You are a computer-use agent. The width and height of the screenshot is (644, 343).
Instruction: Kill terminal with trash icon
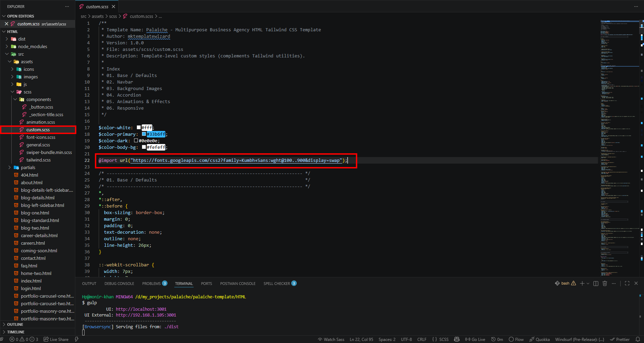pos(605,283)
